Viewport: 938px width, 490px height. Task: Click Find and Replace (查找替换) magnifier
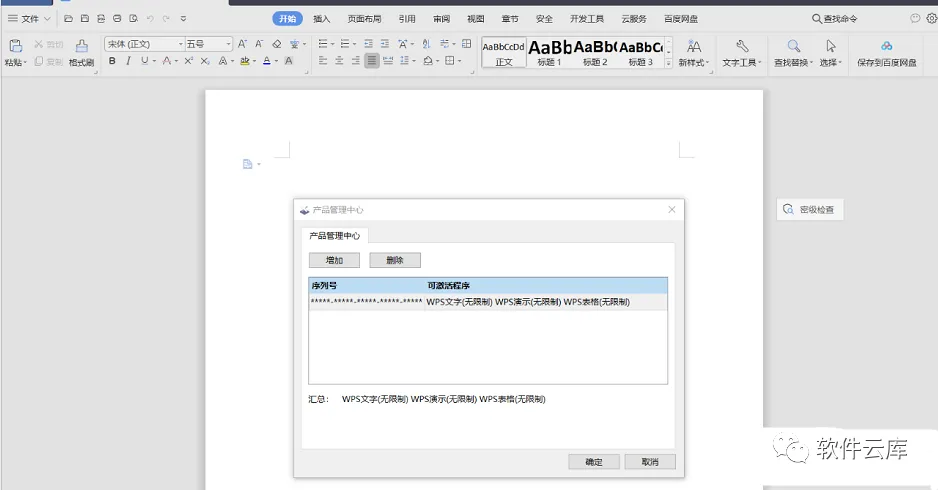tap(793, 46)
